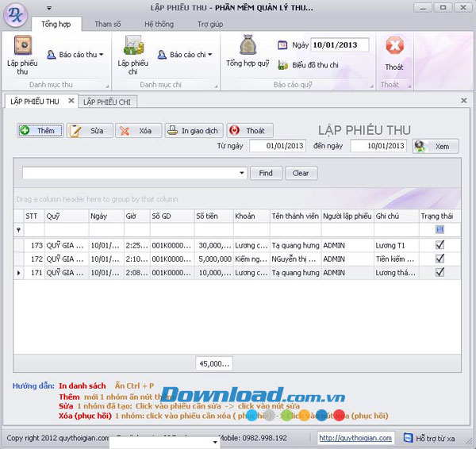Click the Xóa delete button
Screen dimensions: 476x449
pos(138,131)
